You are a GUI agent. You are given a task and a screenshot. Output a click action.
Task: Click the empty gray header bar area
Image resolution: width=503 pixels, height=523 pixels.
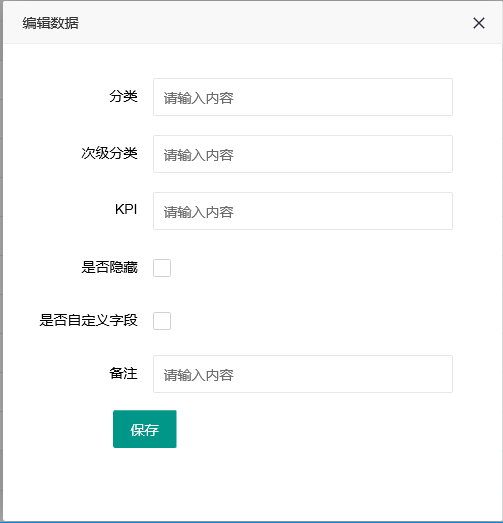274,23
